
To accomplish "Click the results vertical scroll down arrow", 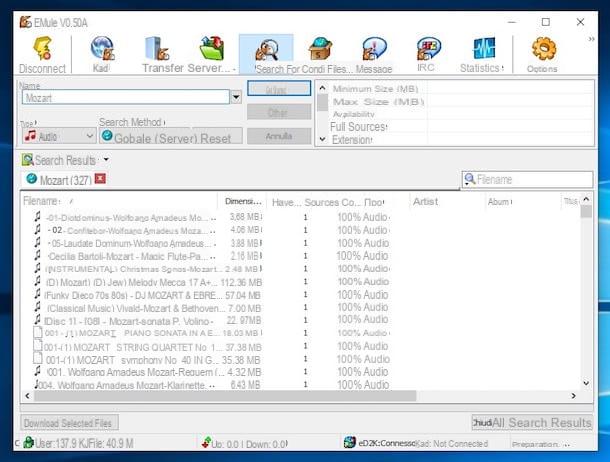I will tap(586, 383).
